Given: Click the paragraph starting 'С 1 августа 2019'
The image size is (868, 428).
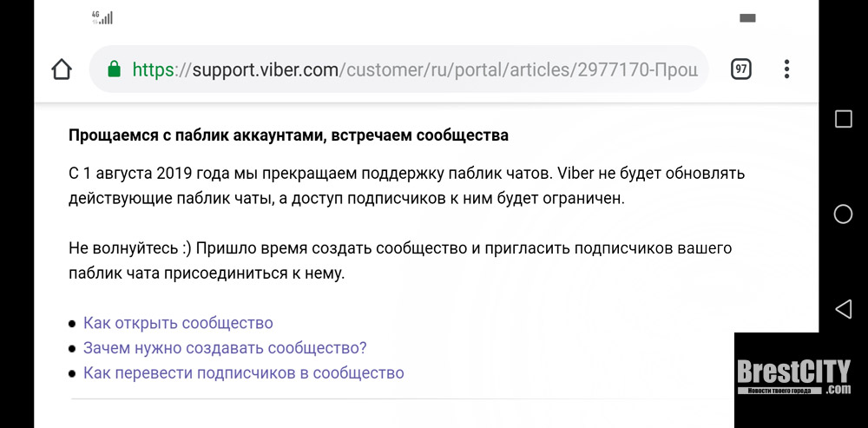Looking at the screenshot, I should 406,185.
